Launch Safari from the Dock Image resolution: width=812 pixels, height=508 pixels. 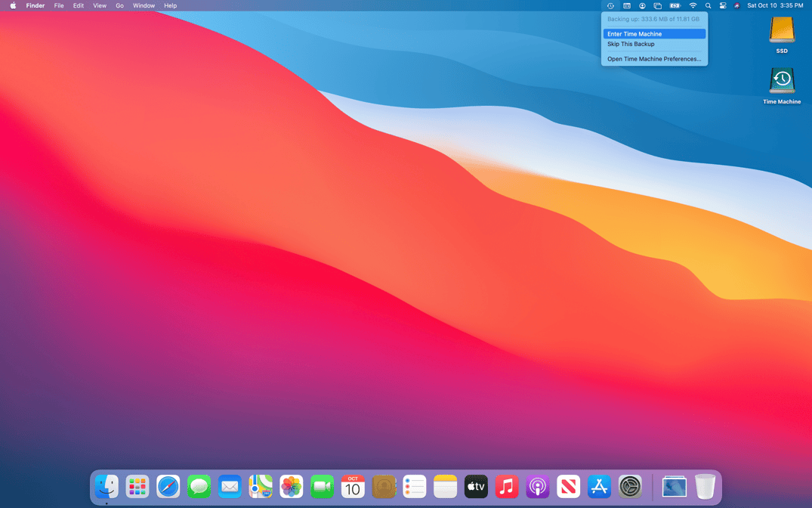[x=168, y=487]
